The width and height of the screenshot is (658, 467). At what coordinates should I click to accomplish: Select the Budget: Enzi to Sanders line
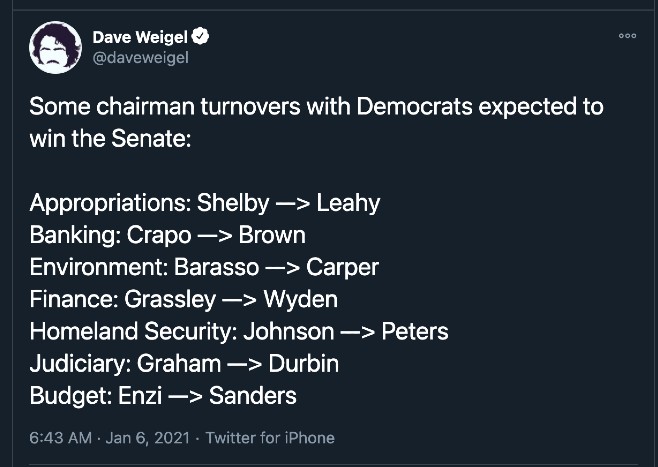point(163,396)
